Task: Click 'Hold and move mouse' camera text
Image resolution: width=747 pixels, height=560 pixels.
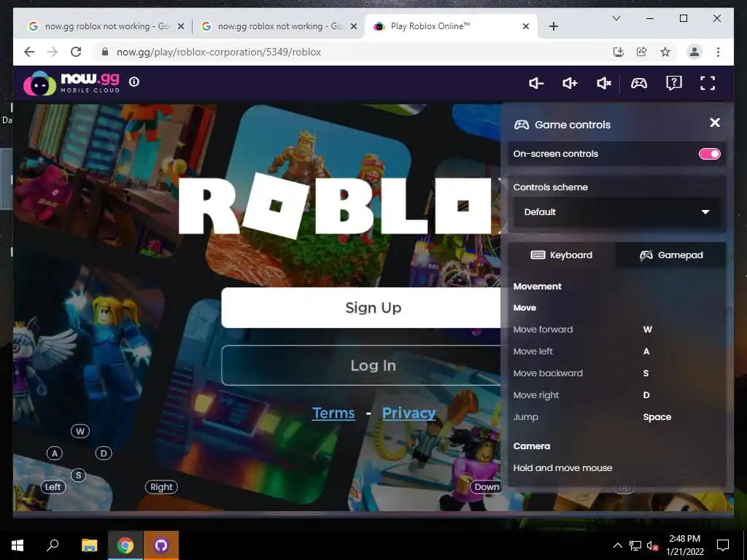Action: click(562, 468)
